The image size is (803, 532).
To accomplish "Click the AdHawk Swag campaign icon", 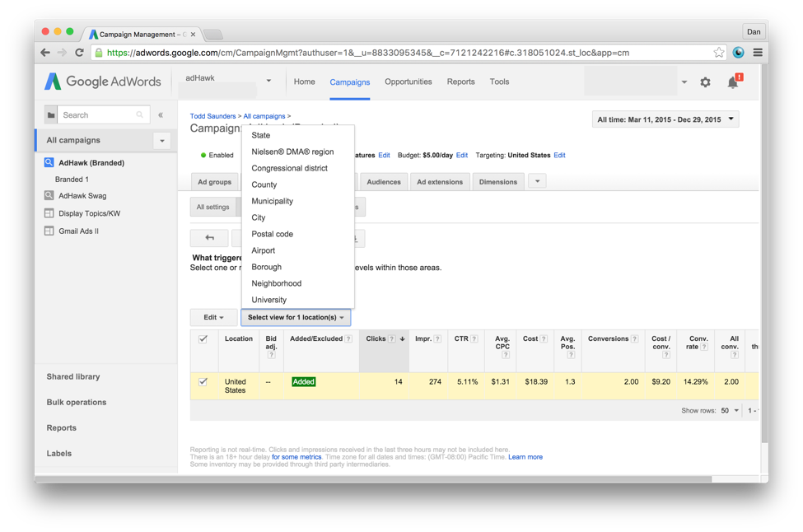I will coord(49,196).
